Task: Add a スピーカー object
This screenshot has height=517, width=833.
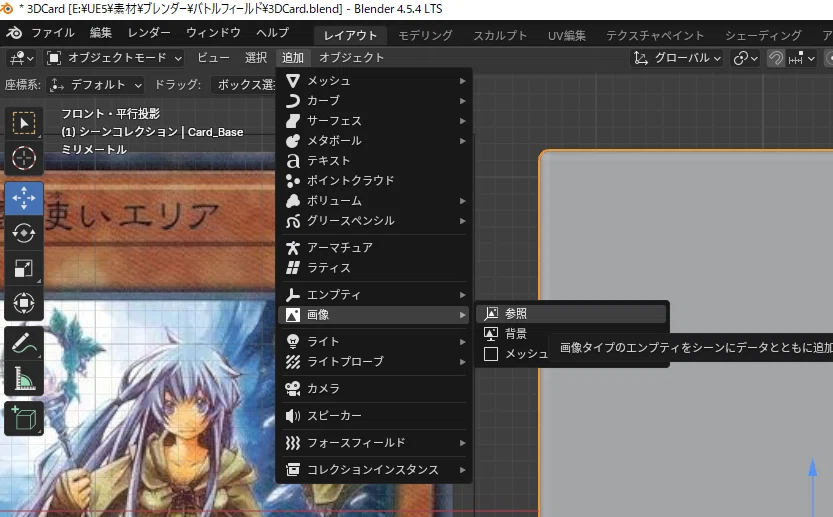Action: click(x=374, y=416)
